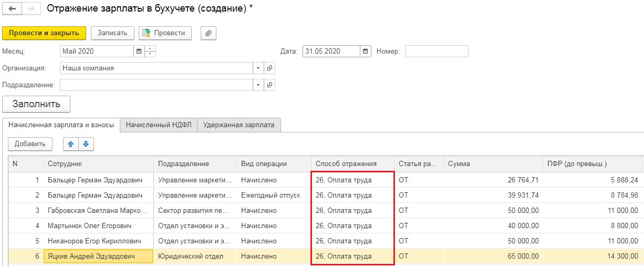The width and height of the screenshot is (644, 267).
Task: Expand the Организация dropdown list
Action: (x=257, y=68)
